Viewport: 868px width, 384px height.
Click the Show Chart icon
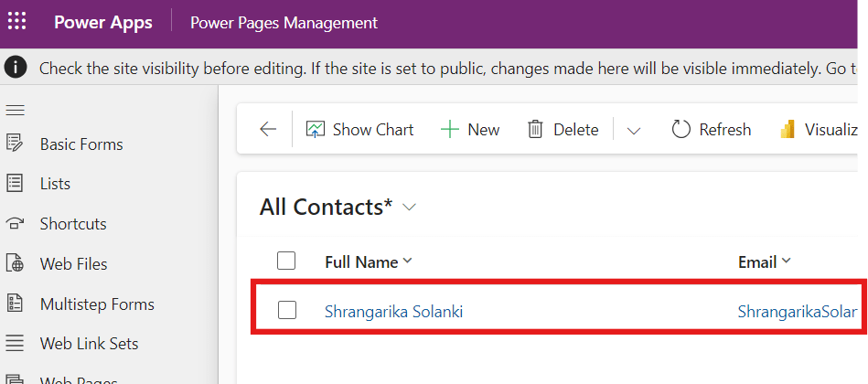point(316,130)
